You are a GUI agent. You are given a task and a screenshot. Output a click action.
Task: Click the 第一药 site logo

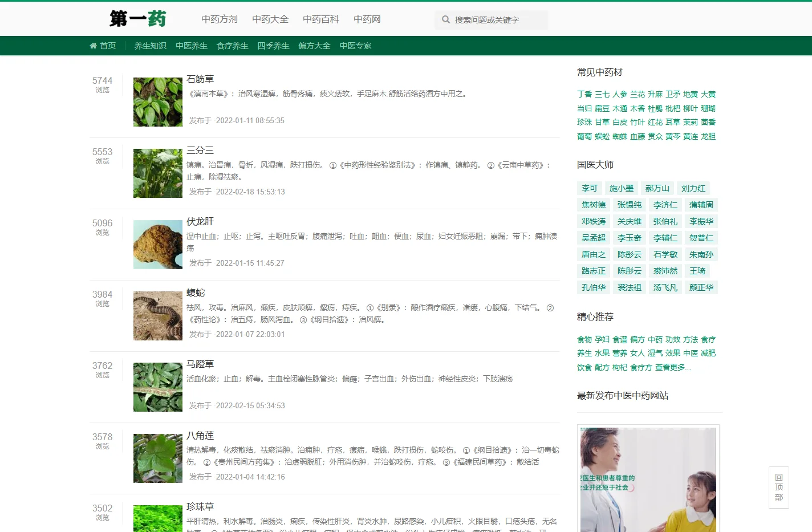pyautogui.click(x=138, y=19)
